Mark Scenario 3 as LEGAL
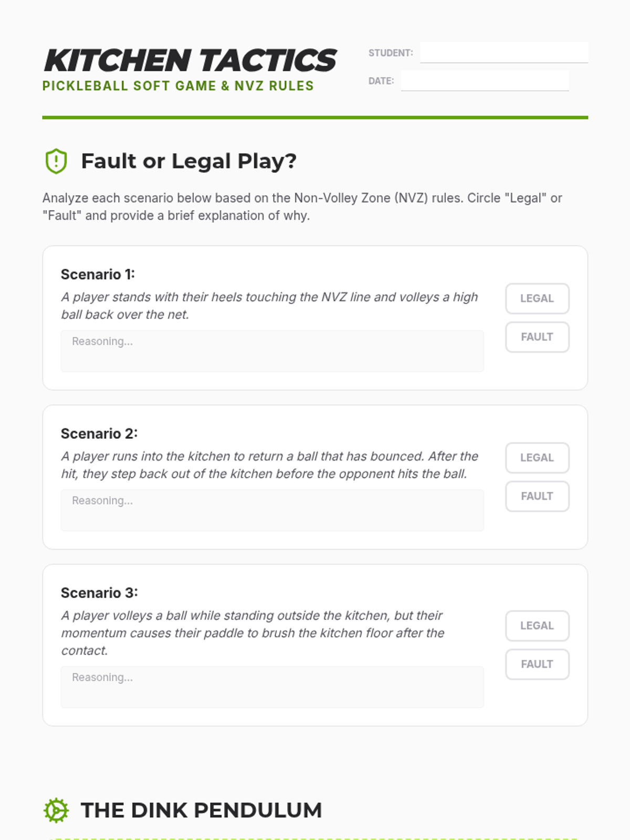 coord(537,626)
